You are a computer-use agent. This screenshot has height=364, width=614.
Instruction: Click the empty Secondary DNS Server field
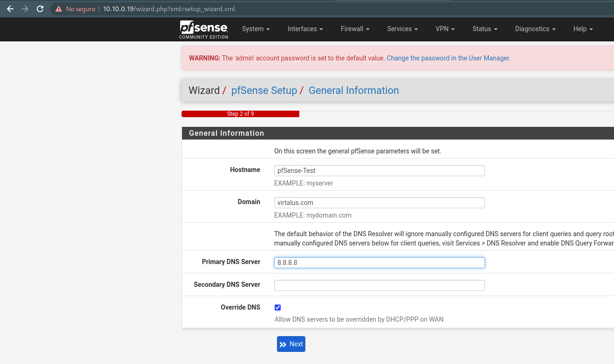(379, 285)
